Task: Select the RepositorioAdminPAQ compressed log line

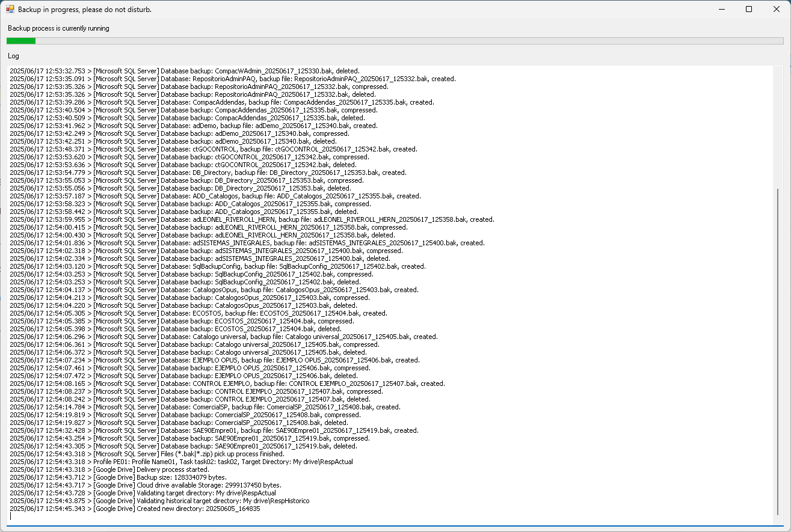Action: coord(199,87)
